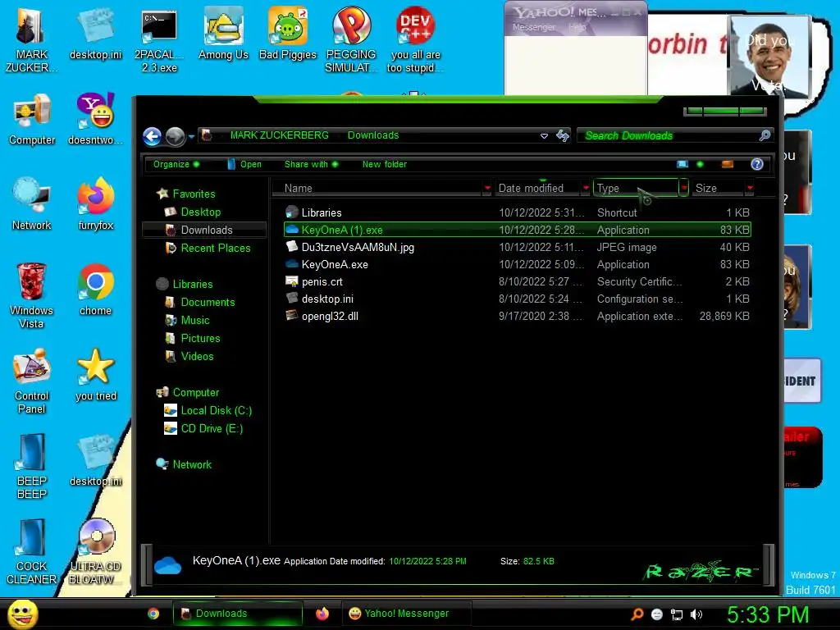Select the opengl32.dll file
Screen dimensions: 840x630
pos(517,316)
